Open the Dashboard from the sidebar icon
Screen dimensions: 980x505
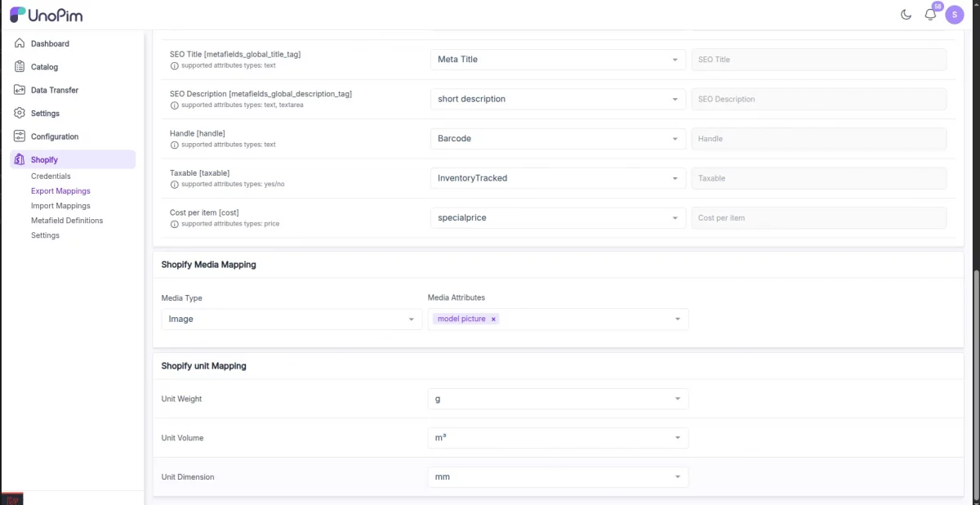pos(19,43)
